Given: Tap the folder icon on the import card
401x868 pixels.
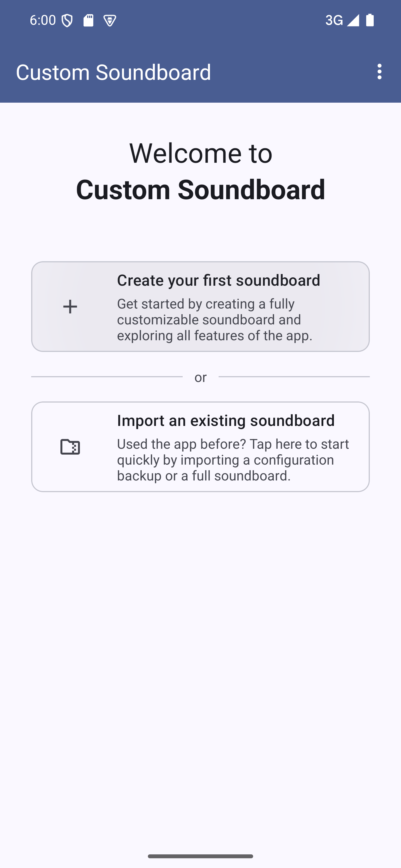Looking at the screenshot, I should (70, 447).
